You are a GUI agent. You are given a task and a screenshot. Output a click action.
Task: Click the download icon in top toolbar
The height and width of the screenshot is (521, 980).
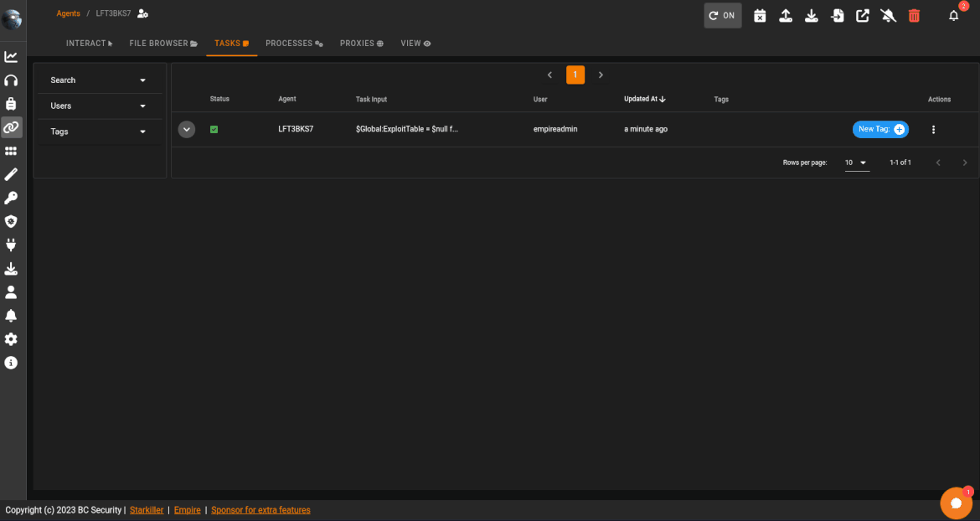[x=811, y=16]
